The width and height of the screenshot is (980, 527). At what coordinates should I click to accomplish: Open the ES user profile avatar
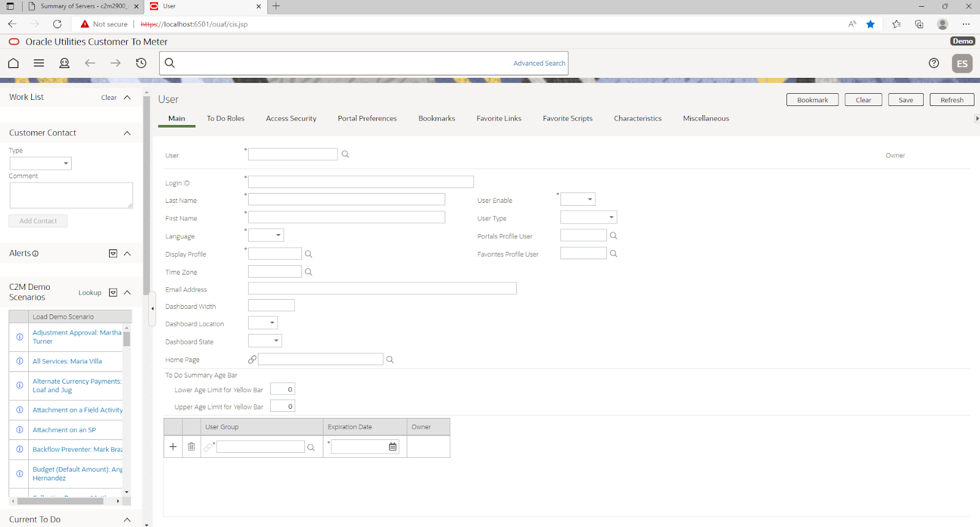pyautogui.click(x=962, y=64)
